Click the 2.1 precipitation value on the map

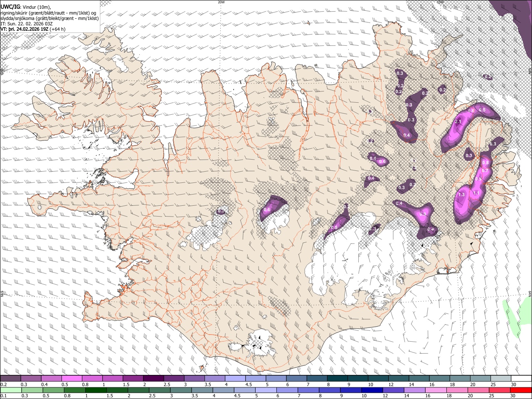coord(458,122)
